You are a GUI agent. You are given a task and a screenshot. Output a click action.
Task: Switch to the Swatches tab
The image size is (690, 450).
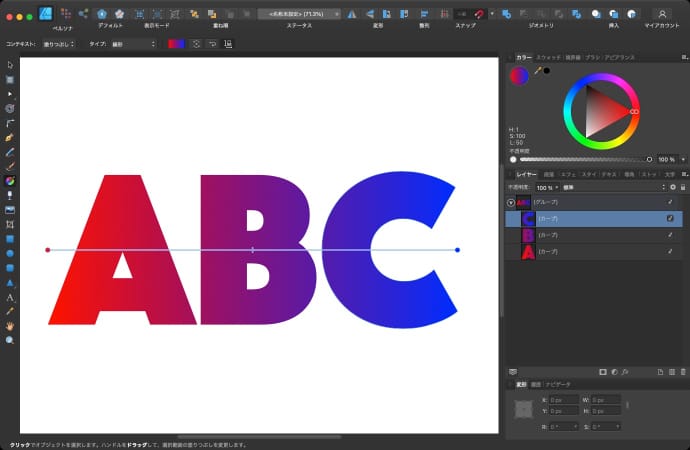tap(550, 58)
